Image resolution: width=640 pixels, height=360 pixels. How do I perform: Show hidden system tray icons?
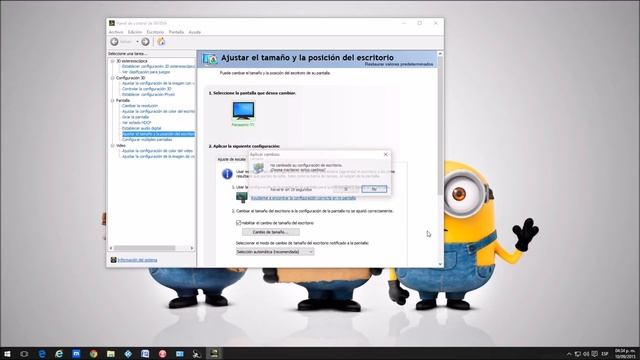pyautogui.click(x=569, y=354)
